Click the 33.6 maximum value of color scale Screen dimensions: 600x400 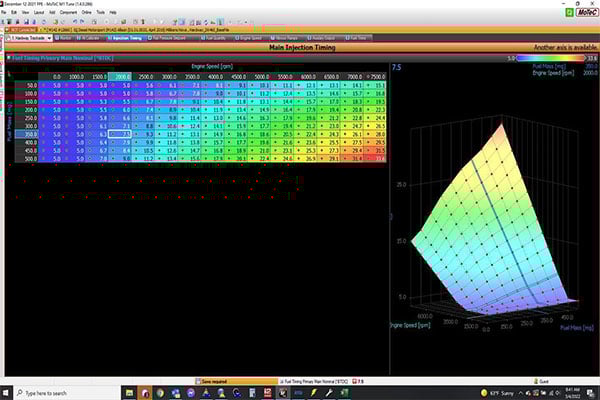pyautogui.click(x=592, y=58)
